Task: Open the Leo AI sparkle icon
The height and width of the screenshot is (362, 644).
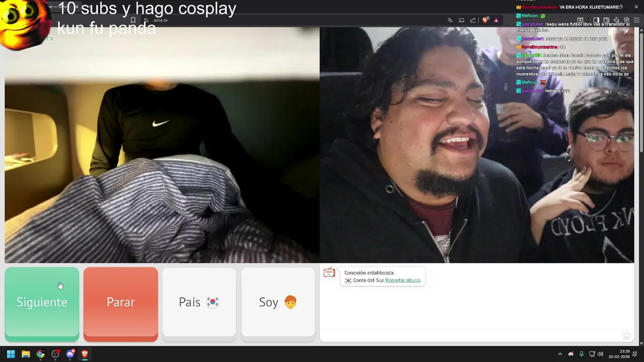Action: click(x=617, y=20)
